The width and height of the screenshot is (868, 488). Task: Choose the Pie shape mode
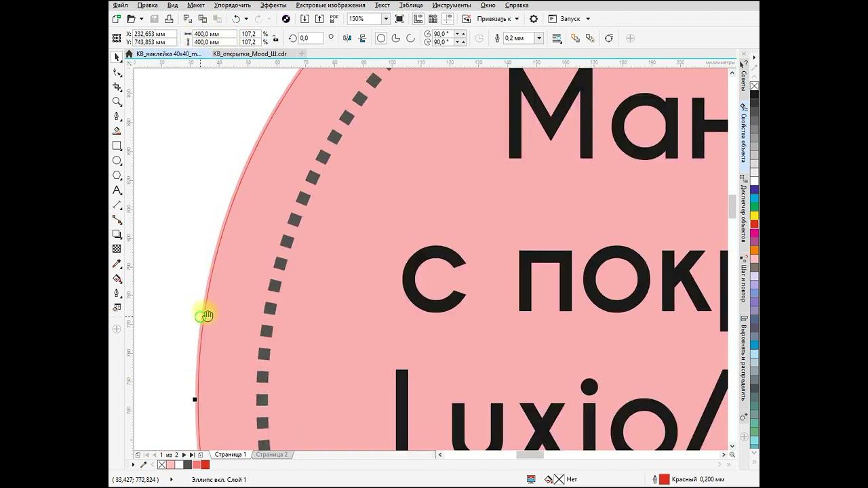(x=396, y=39)
